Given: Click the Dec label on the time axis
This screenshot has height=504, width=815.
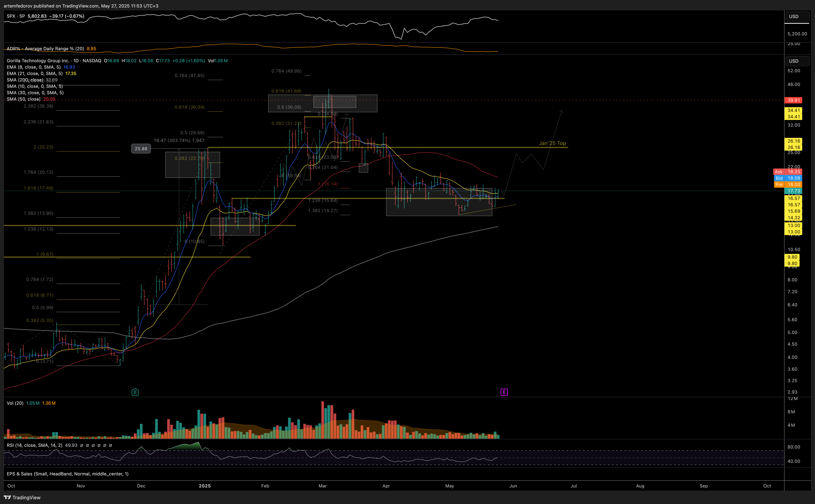Looking at the screenshot, I should point(141,486).
